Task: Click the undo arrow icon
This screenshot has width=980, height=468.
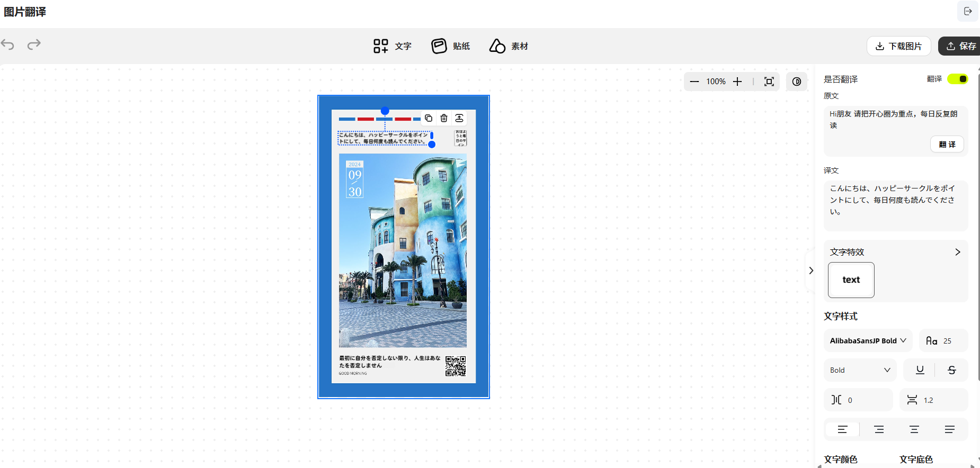Action: point(8,44)
